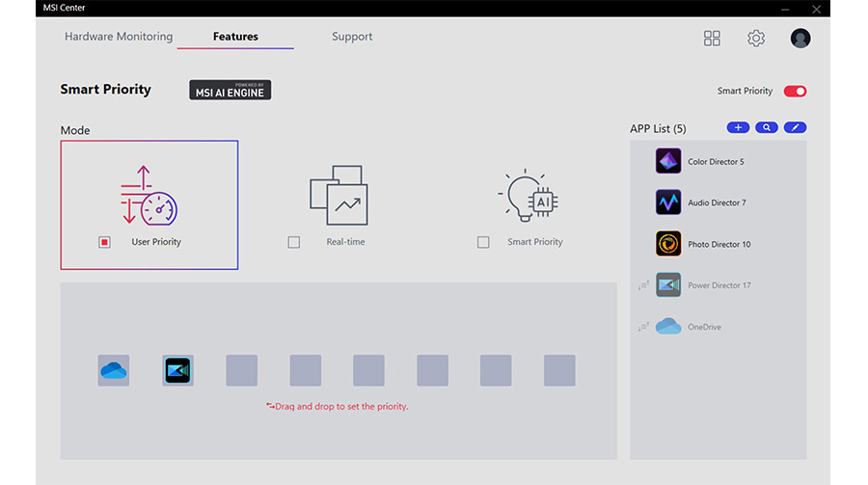Click the last empty priority slot
This screenshot has height=485, width=868.
tap(559, 370)
